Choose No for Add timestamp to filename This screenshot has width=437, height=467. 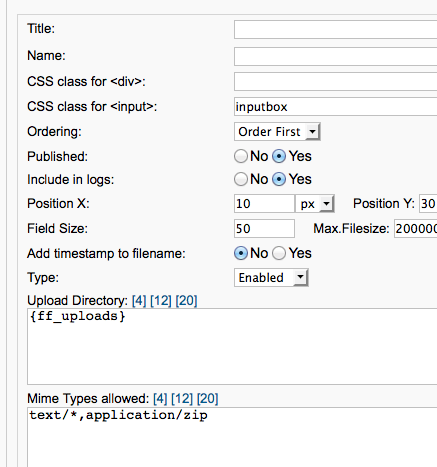click(241, 253)
